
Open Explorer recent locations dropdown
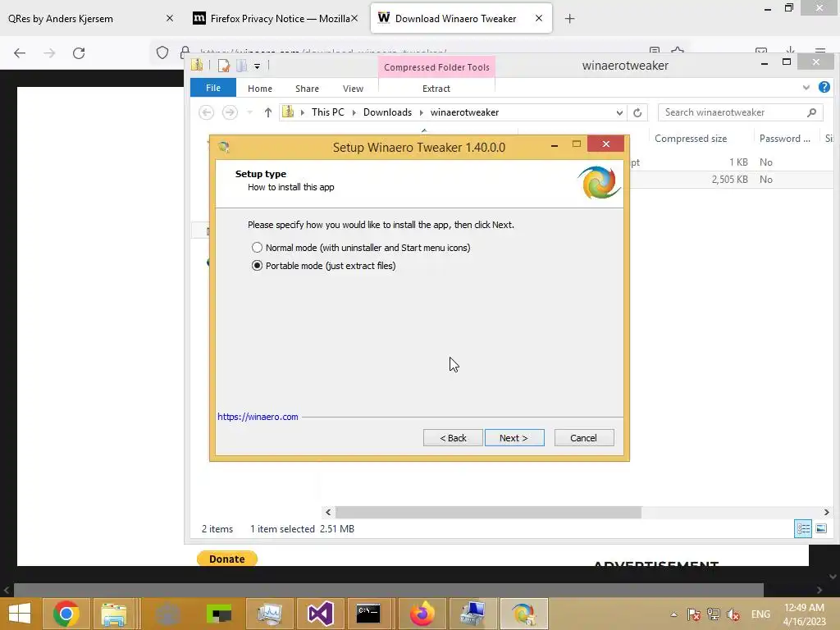(x=249, y=112)
